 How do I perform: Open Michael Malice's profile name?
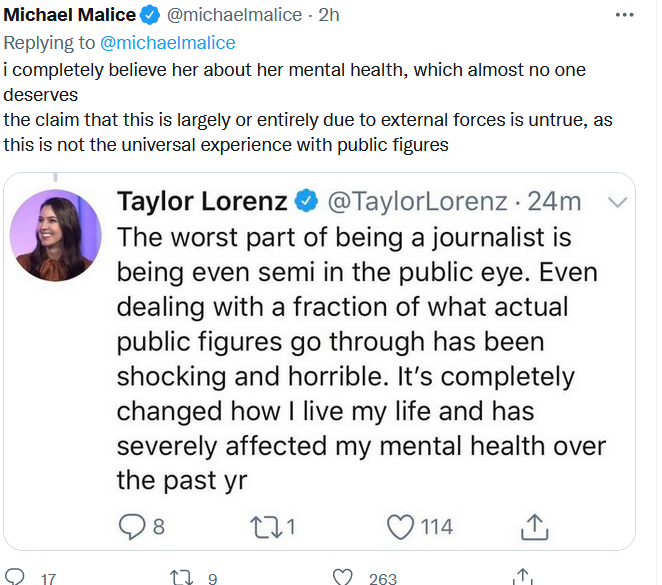click(x=70, y=15)
